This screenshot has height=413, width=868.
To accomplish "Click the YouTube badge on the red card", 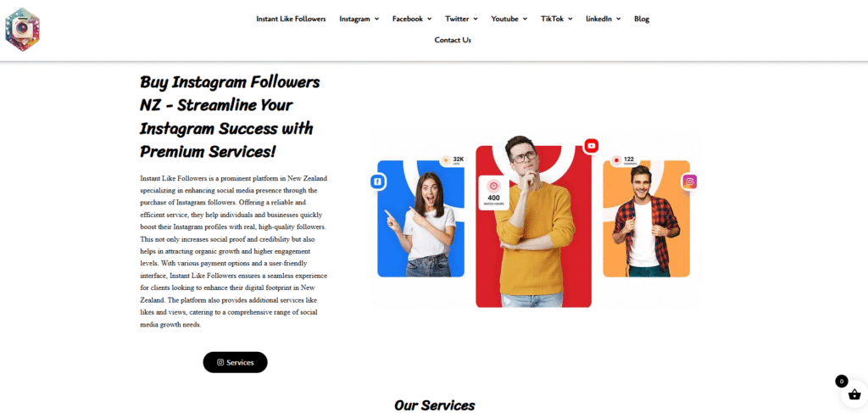I will (591, 146).
